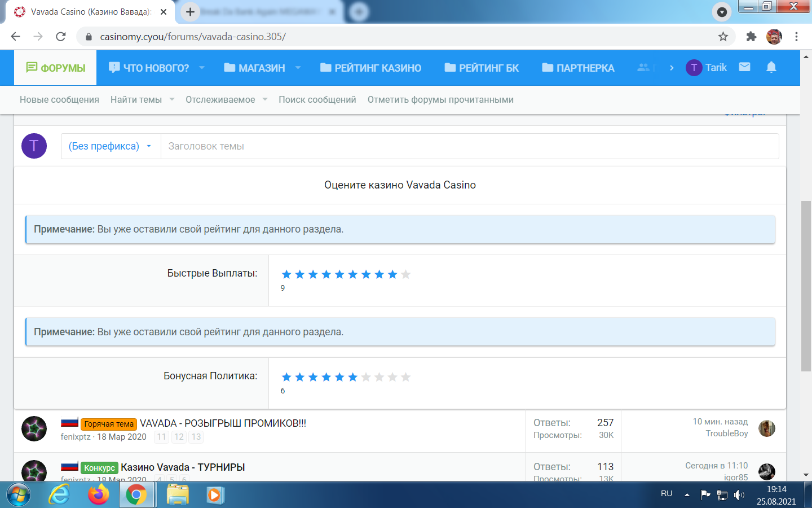The width and height of the screenshot is (812, 508).
Task: Expand the ЧТО НОВОГО? dropdown arrow
Action: click(x=202, y=68)
